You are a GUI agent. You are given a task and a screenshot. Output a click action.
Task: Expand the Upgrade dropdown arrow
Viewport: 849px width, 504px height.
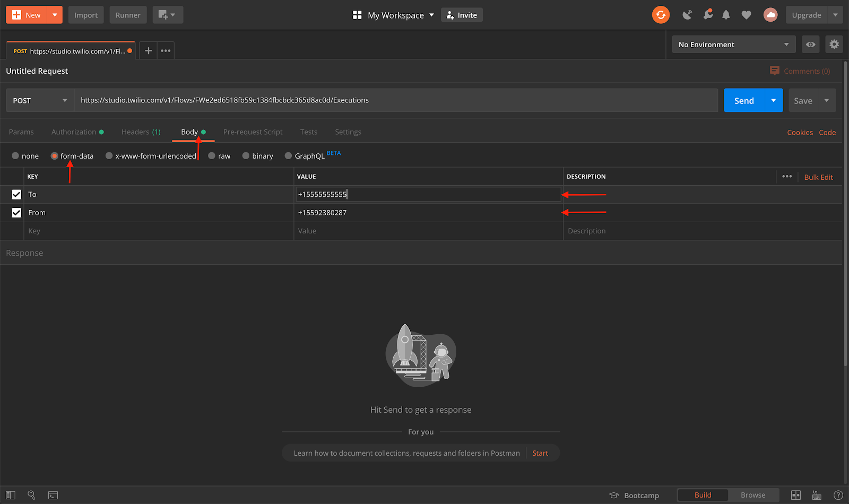tap(835, 15)
